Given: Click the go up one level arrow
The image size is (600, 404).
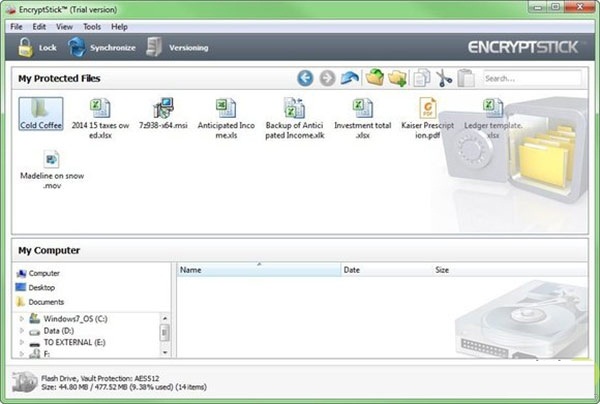Looking at the screenshot, I should point(349,78).
